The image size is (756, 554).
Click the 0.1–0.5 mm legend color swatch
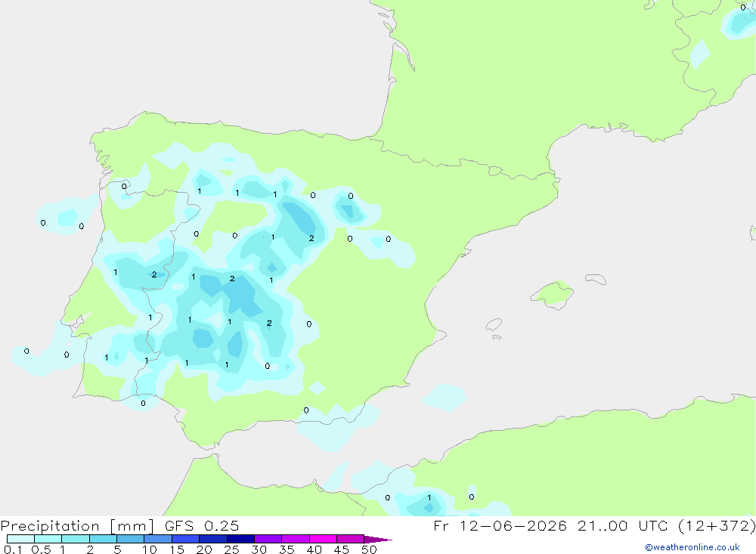[x=20, y=539]
